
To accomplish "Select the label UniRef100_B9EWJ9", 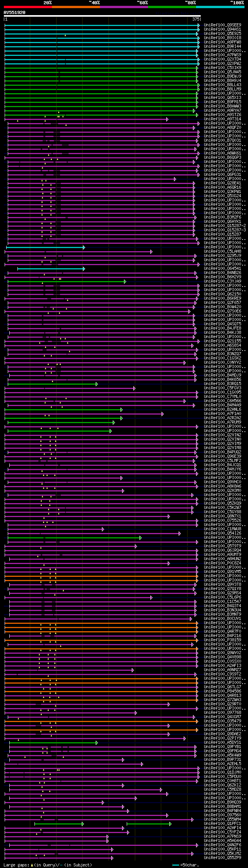I will point(222,76).
